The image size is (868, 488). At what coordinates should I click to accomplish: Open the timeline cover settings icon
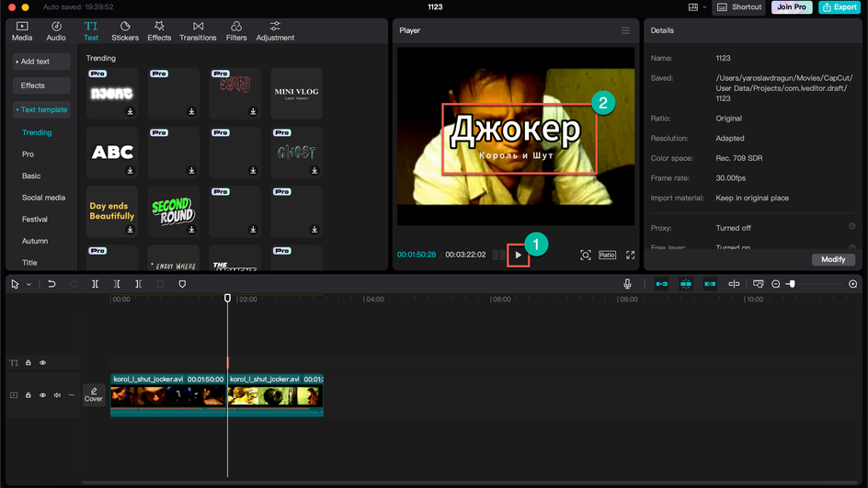[x=759, y=284]
